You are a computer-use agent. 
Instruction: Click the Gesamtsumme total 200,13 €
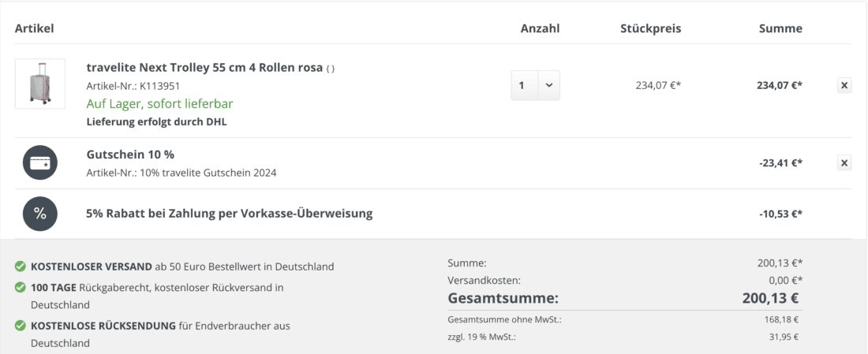pos(772,298)
